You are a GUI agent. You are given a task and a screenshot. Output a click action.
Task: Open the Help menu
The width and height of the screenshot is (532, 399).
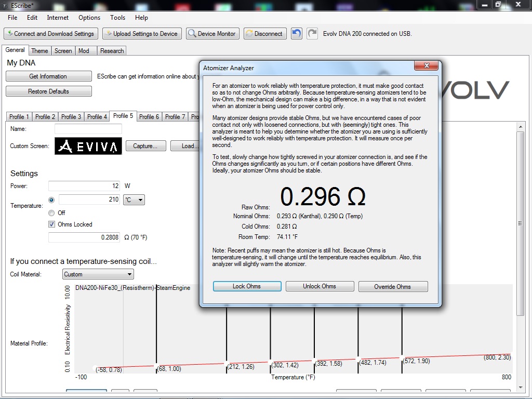pyautogui.click(x=141, y=18)
